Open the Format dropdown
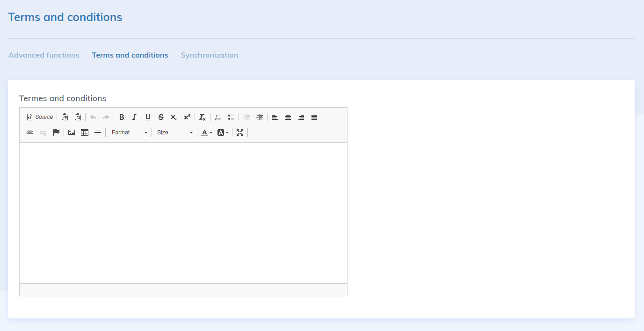This screenshot has width=644, height=331. click(x=129, y=132)
